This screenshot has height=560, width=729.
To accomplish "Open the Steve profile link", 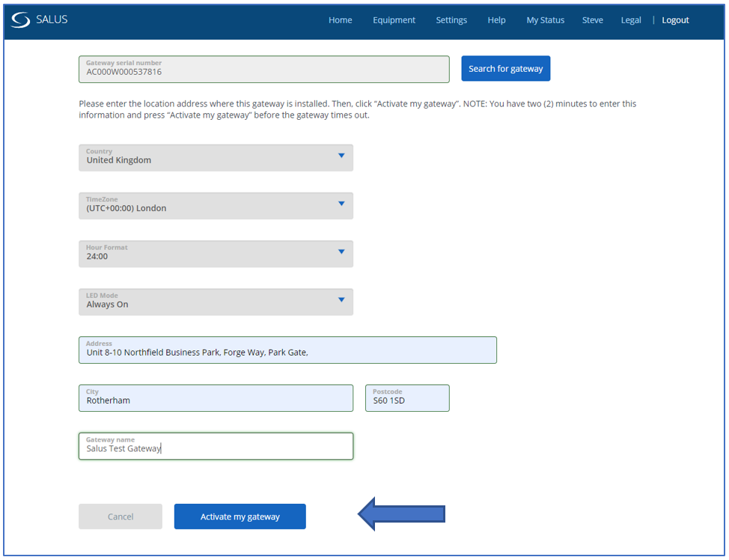I will pos(592,20).
